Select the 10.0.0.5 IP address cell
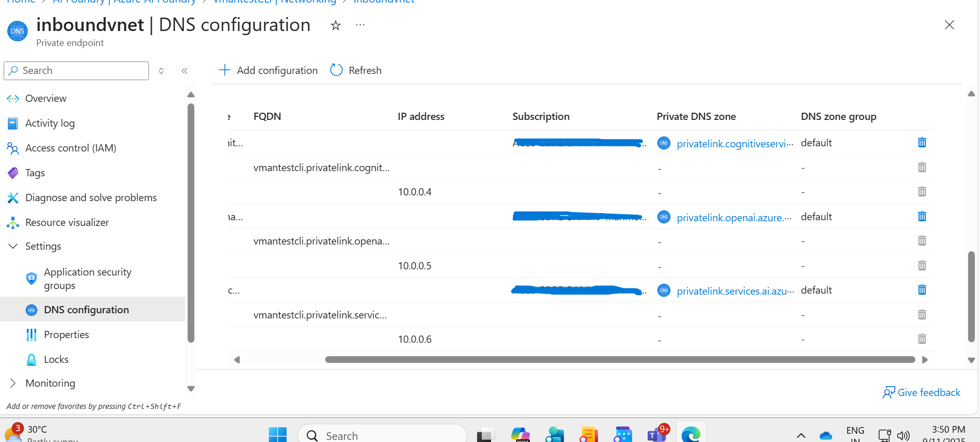 coord(415,266)
